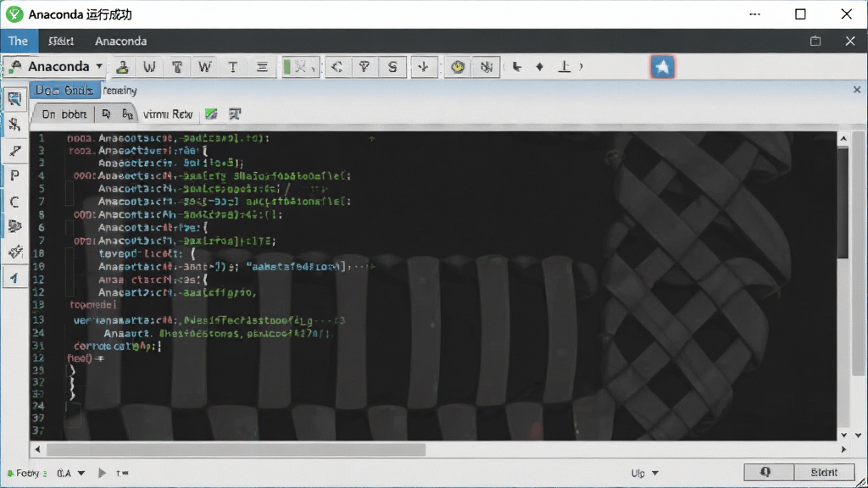
Task: Expand the toolbar overflow chevron
Action: [581, 67]
